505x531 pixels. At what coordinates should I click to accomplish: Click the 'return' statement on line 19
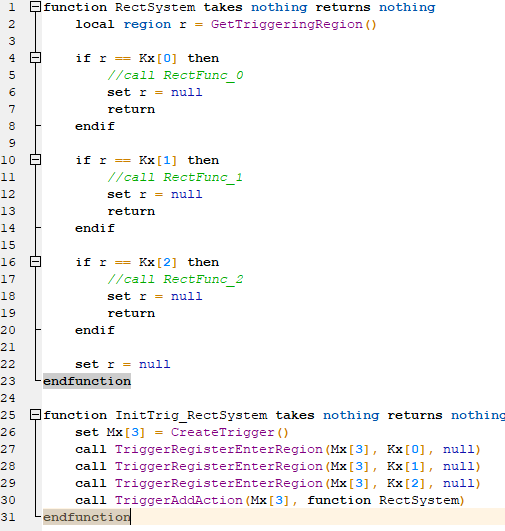(131, 313)
